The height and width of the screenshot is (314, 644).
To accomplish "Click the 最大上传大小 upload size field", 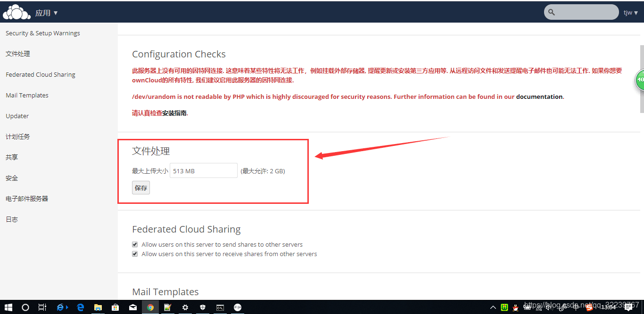I will (x=204, y=170).
